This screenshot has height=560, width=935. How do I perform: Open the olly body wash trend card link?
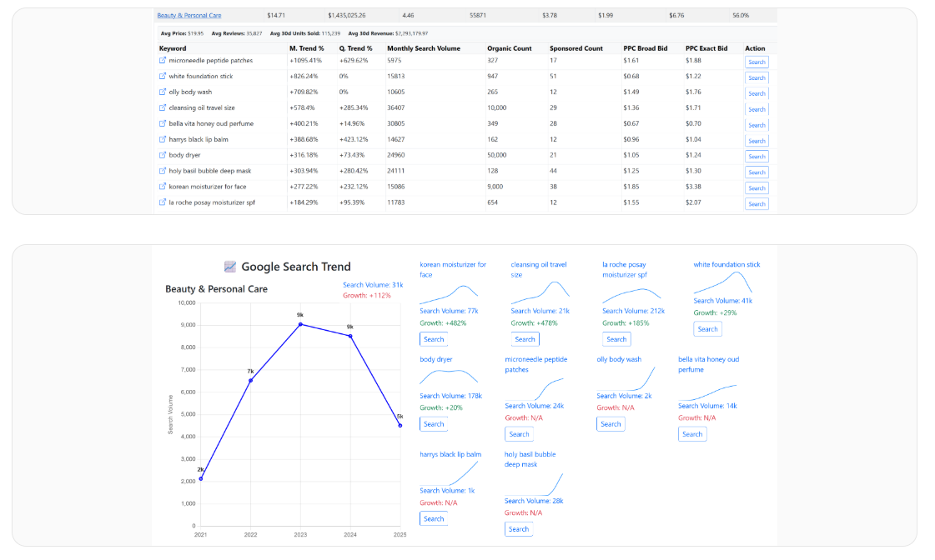(x=619, y=359)
